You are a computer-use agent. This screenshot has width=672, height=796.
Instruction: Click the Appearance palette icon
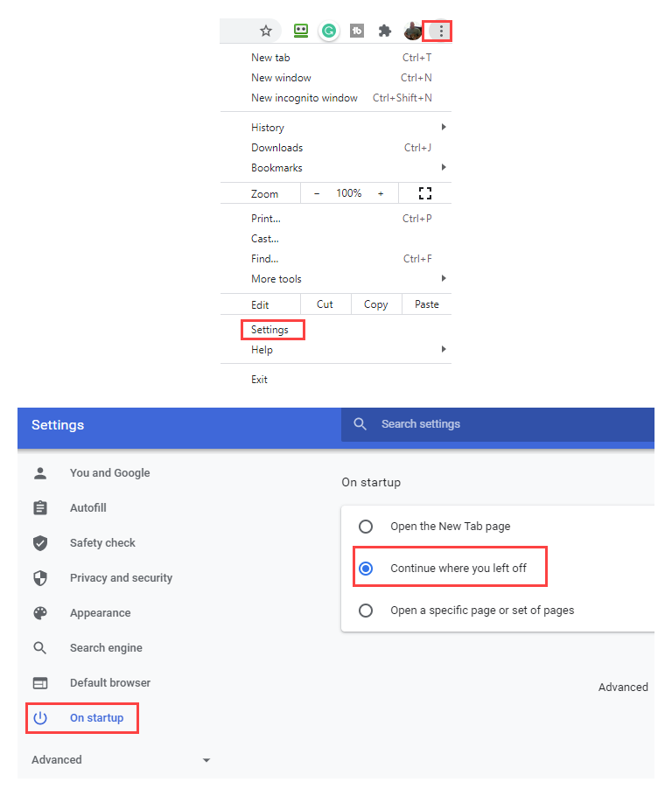point(40,612)
